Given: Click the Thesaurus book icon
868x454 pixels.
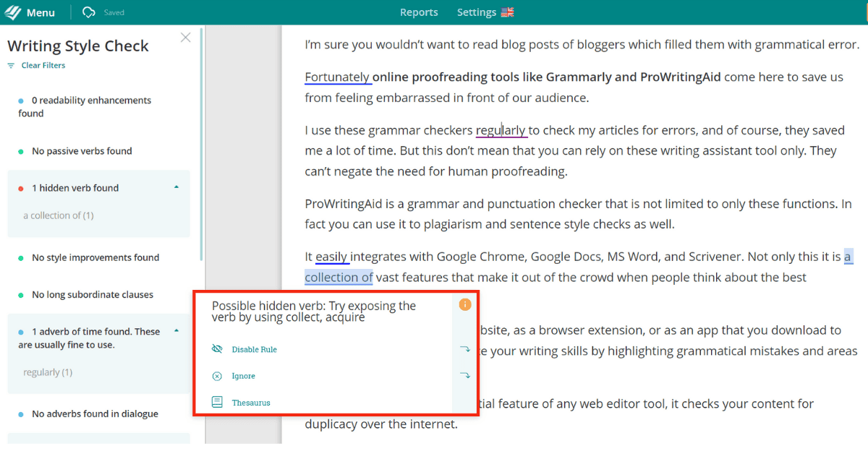Looking at the screenshot, I should click(x=217, y=402).
